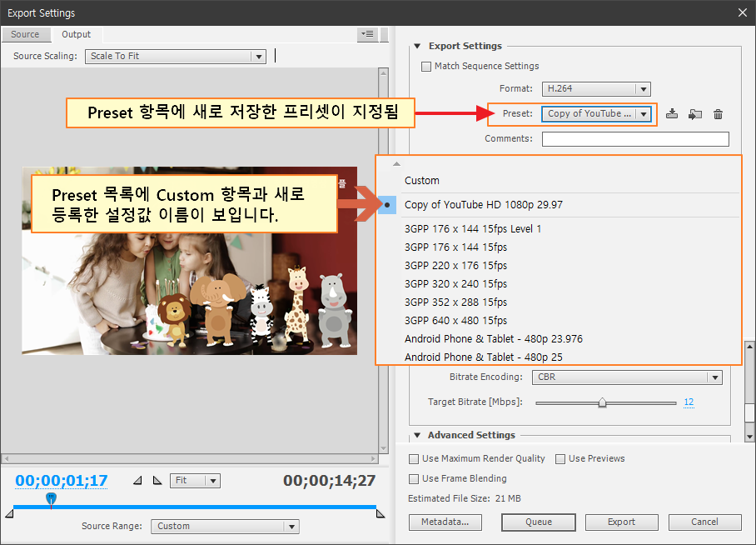
Task: Click the Set In Point triangle icon
Action: [137, 480]
